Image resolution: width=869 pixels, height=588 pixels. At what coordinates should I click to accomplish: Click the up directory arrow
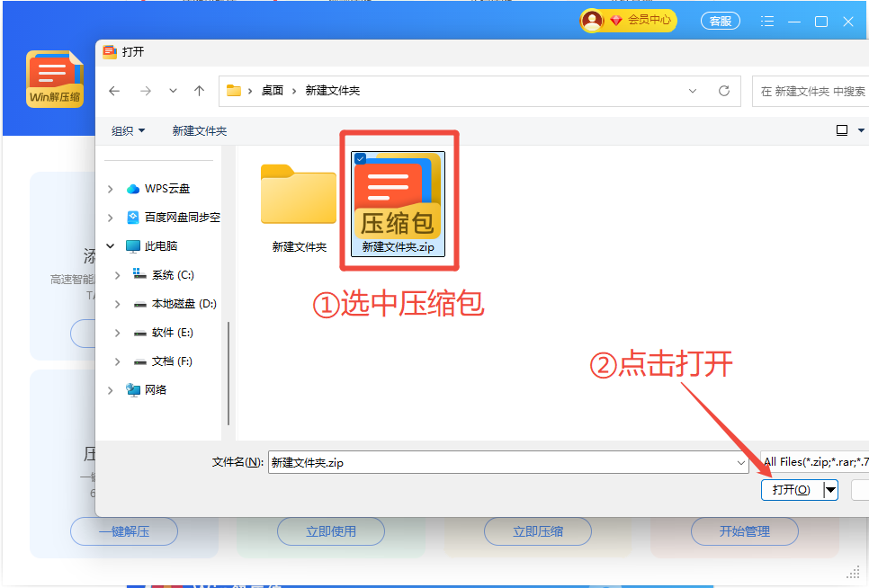(x=199, y=91)
